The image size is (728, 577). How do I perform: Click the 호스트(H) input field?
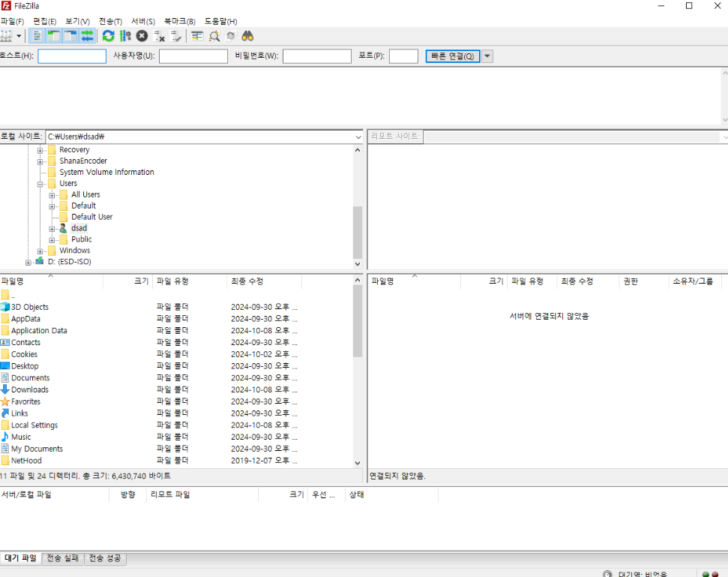click(72, 56)
